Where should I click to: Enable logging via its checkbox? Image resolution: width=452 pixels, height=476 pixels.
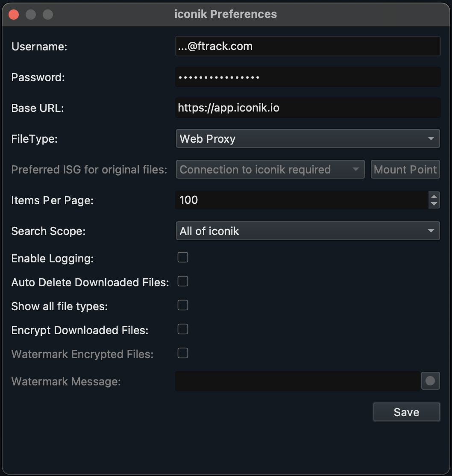point(182,257)
